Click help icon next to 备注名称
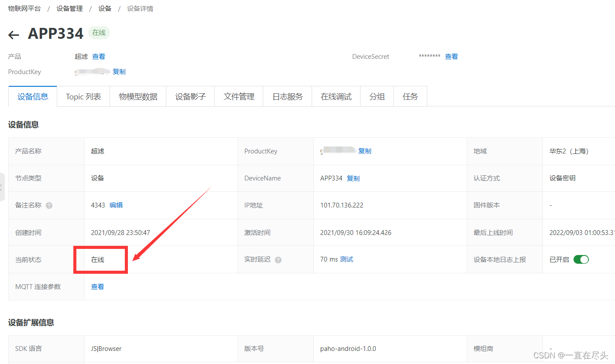 click(49, 205)
